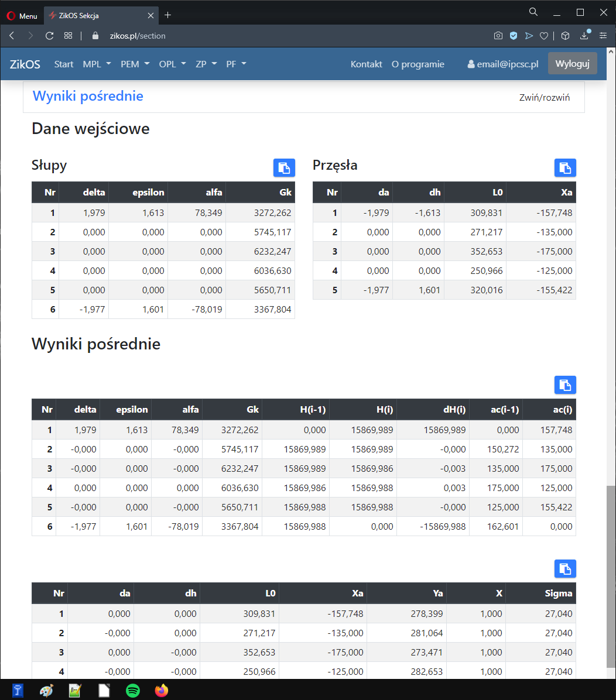Screen dimensions: 616x700
Task: Open Spotify from the taskbar
Action: pos(133,691)
